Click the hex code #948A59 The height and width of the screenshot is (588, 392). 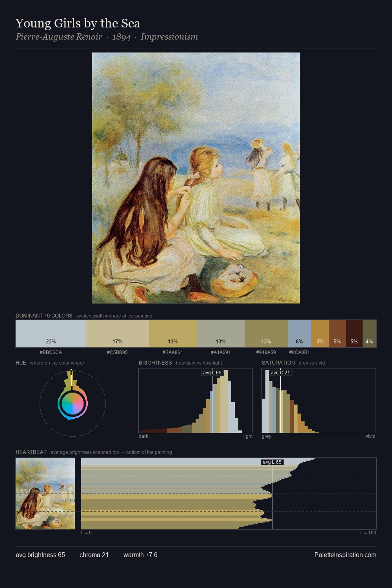click(x=266, y=352)
